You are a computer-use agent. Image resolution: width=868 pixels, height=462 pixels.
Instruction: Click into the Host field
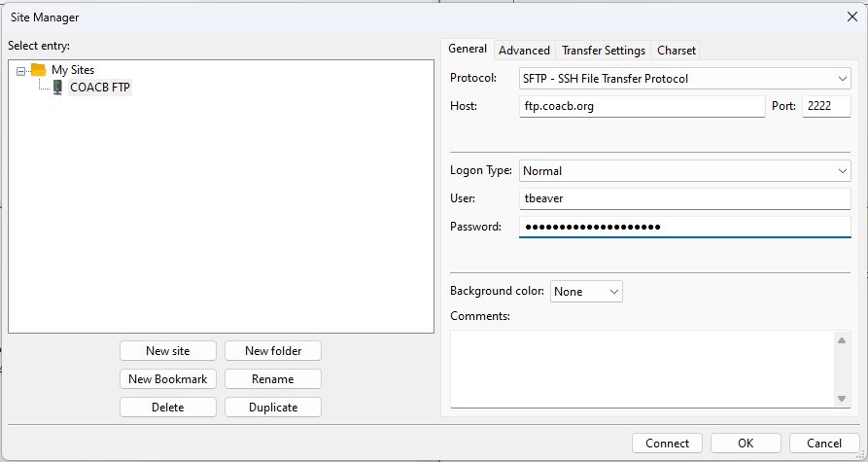642,107
